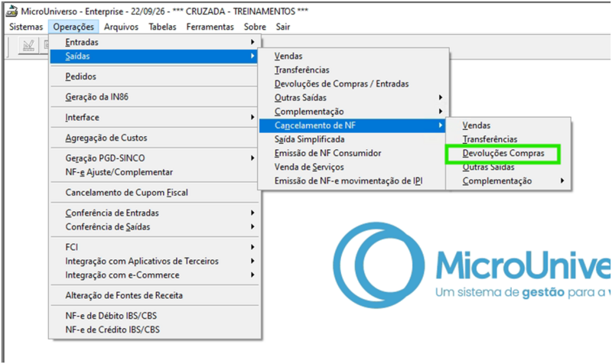Select the highlighted Saídas entry
This screenshot has width=612, height=364.
[155, 56]
